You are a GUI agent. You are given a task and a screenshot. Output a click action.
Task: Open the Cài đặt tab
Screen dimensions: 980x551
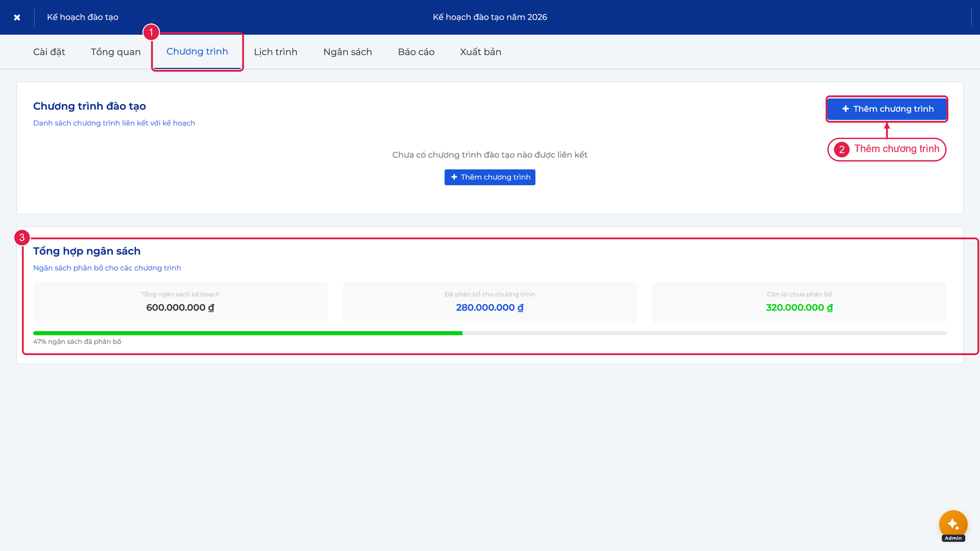(x=49, y=52)
